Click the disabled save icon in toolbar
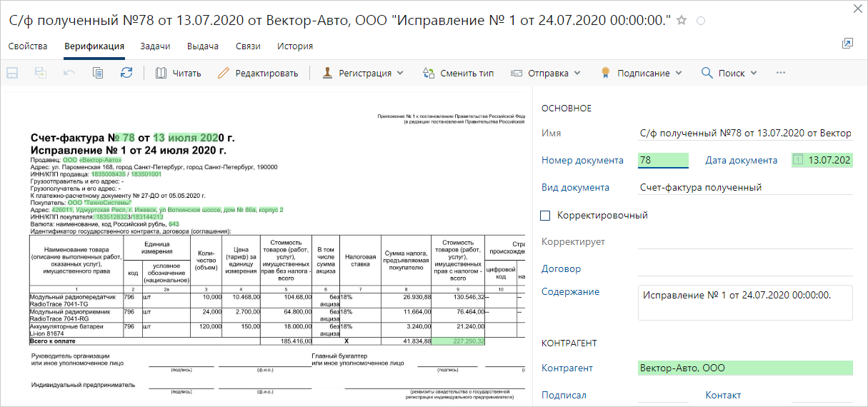This screenshot has height=407, width=868. coord(12,73)
